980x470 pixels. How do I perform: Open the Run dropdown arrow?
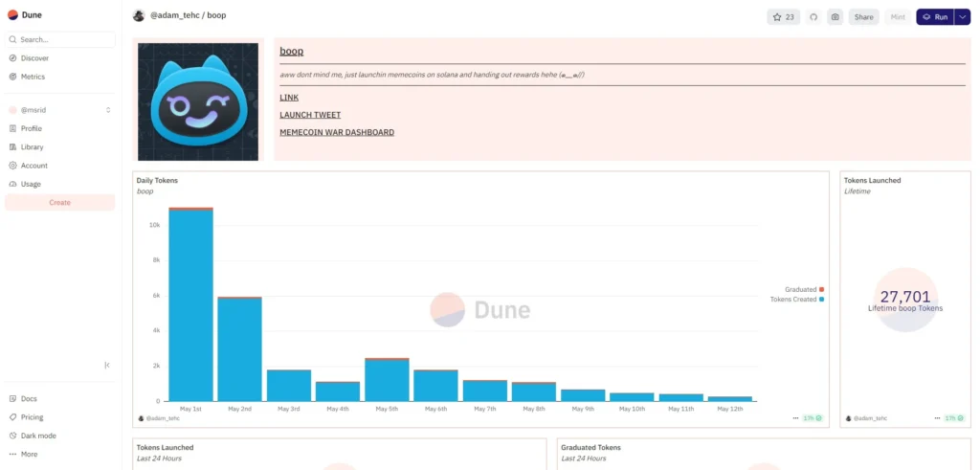point(962,17)
